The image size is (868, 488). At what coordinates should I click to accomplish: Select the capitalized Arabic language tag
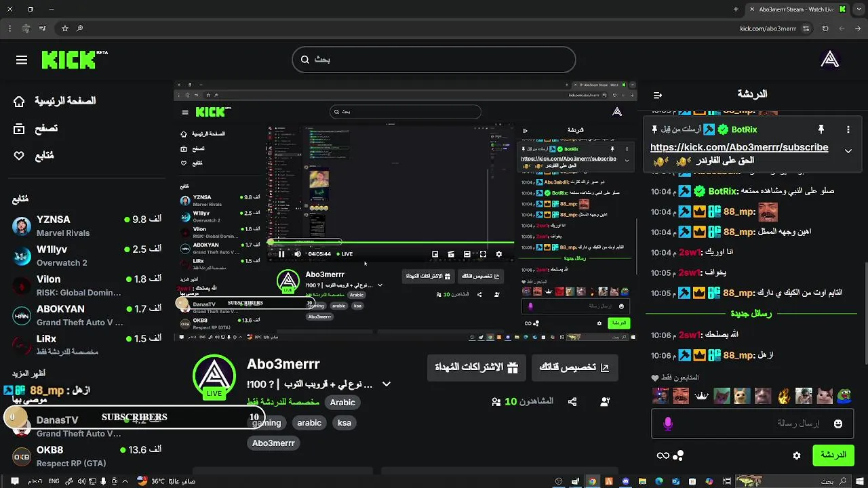pyautogui.click(x=342, y=403)
